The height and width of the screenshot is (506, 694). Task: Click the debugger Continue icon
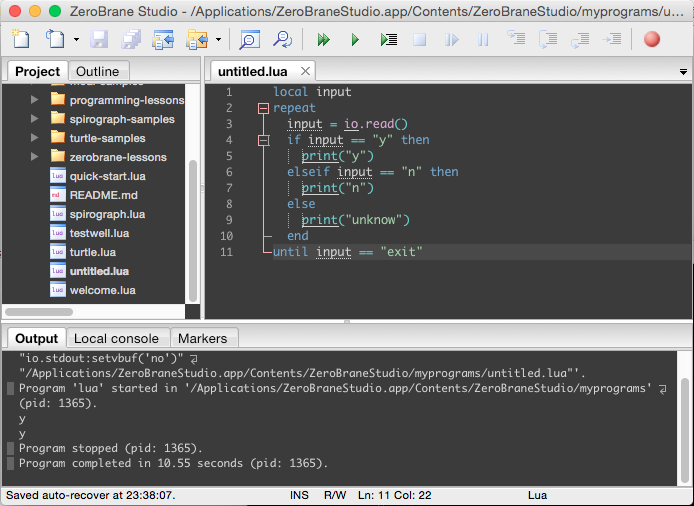tap(451, 39)
